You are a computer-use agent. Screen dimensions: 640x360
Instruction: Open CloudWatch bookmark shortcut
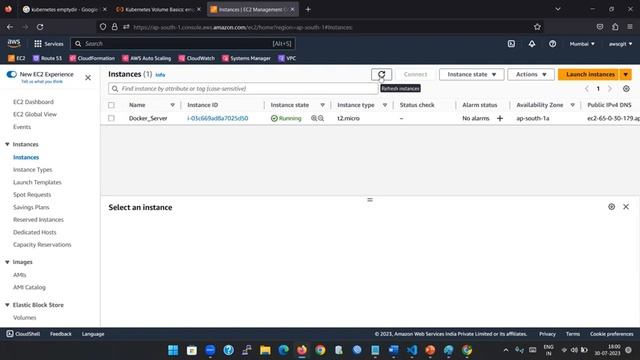coord(197,58)
